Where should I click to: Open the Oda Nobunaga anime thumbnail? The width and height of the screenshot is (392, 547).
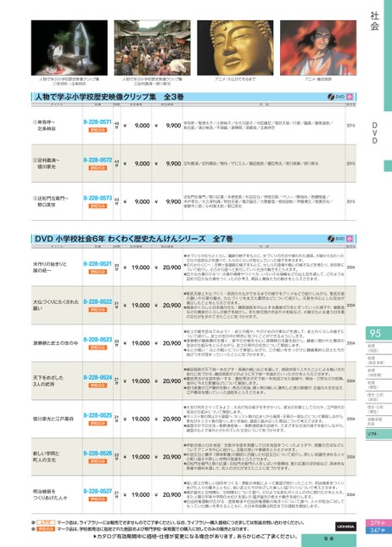[x=318, y=48]
